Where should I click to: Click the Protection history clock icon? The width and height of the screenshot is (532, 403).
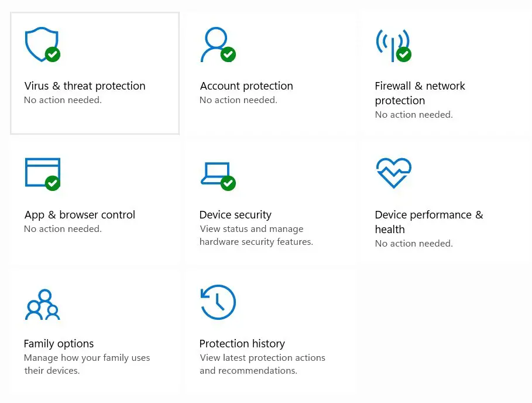point(218,302)
